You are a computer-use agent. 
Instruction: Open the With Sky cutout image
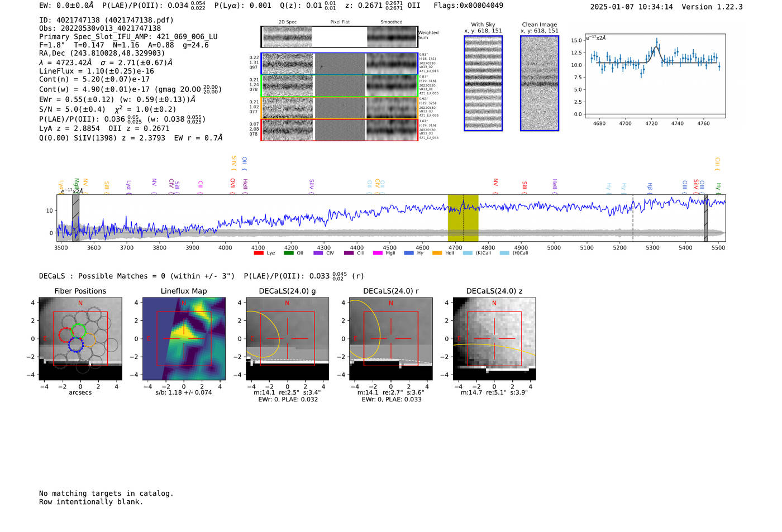pos(483,83)
